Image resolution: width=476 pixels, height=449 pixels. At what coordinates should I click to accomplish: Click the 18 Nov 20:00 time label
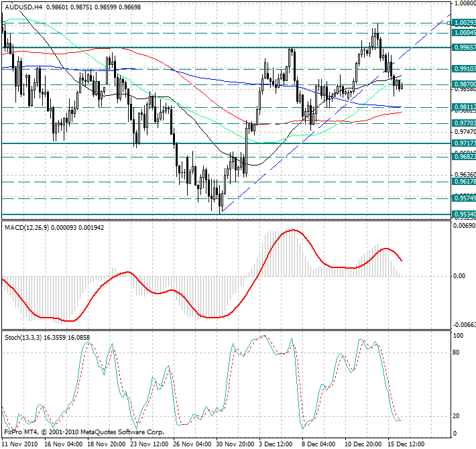pos(106,444)
